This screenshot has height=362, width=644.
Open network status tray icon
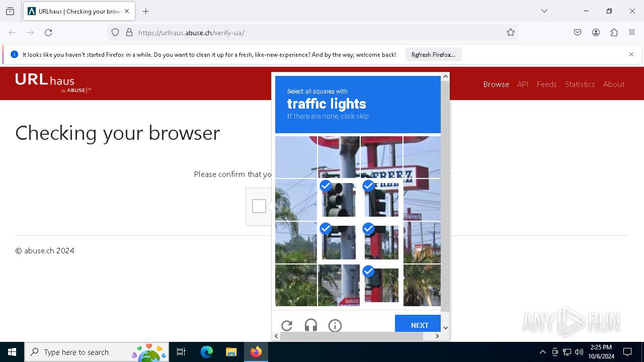click(567, 352)
